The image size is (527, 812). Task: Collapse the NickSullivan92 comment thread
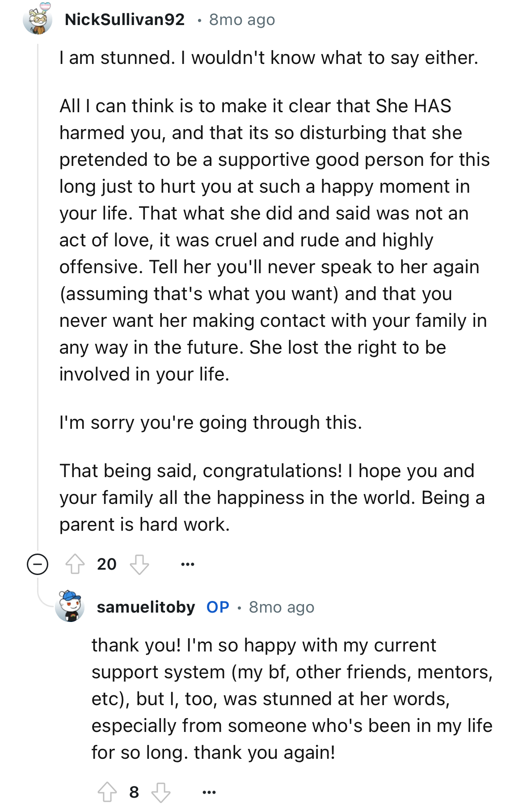tap(38, 564)
